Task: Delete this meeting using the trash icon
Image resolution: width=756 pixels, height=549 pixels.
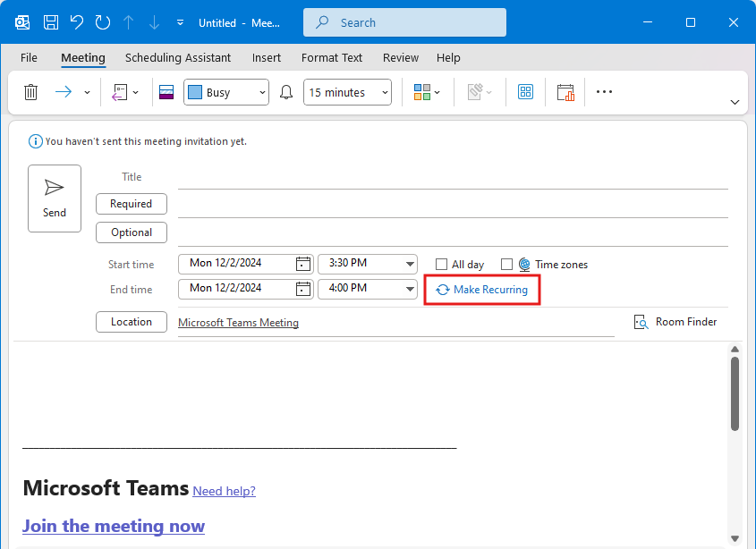Action: tap(30, 91)
